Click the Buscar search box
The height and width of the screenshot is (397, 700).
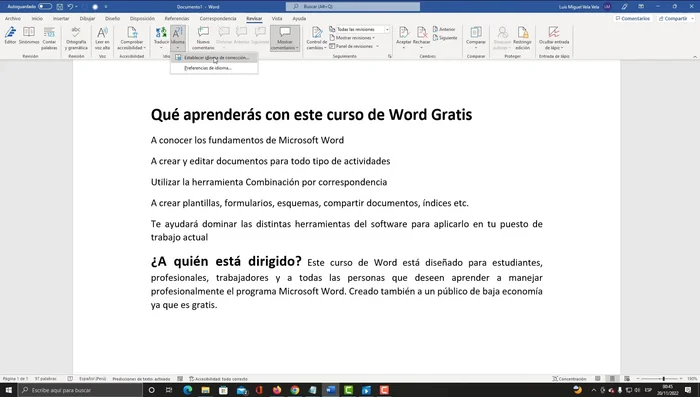(x=353, y=7)
